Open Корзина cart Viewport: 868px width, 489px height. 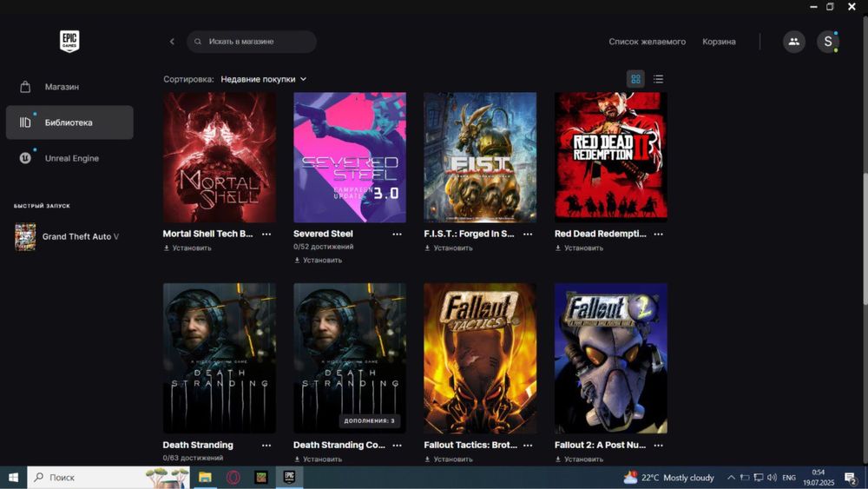point(719,42)
